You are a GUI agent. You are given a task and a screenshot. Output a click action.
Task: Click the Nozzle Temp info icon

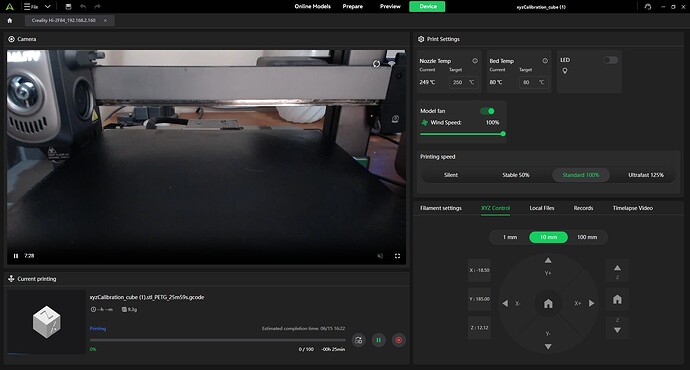coord(475,61)
